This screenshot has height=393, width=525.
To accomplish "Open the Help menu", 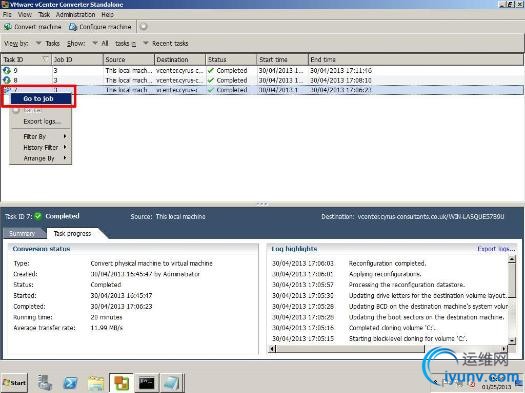I will [107, 15].
